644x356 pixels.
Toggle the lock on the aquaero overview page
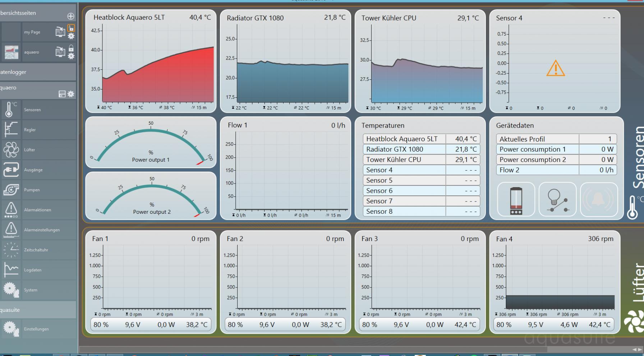tap(71, 48)
